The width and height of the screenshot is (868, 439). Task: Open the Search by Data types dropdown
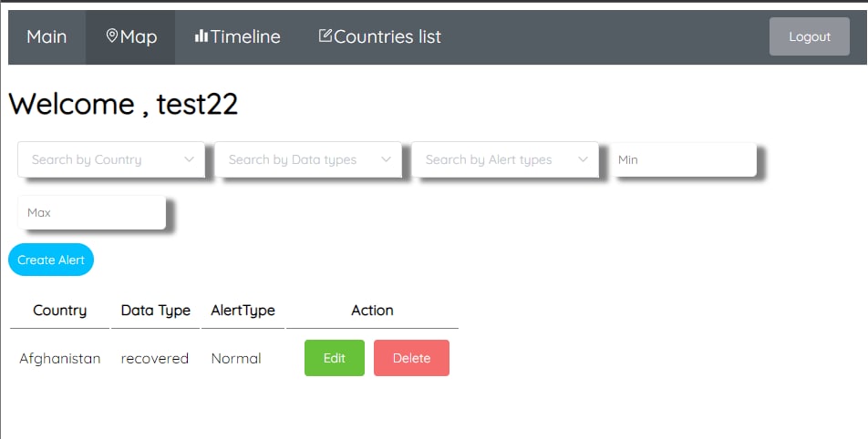308,159
